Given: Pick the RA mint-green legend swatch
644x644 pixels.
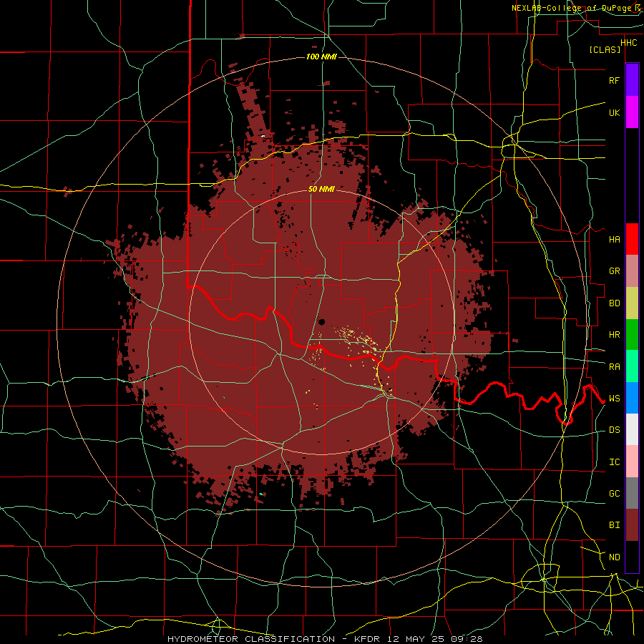Looking at the screenshot, I should click(632, 366).
